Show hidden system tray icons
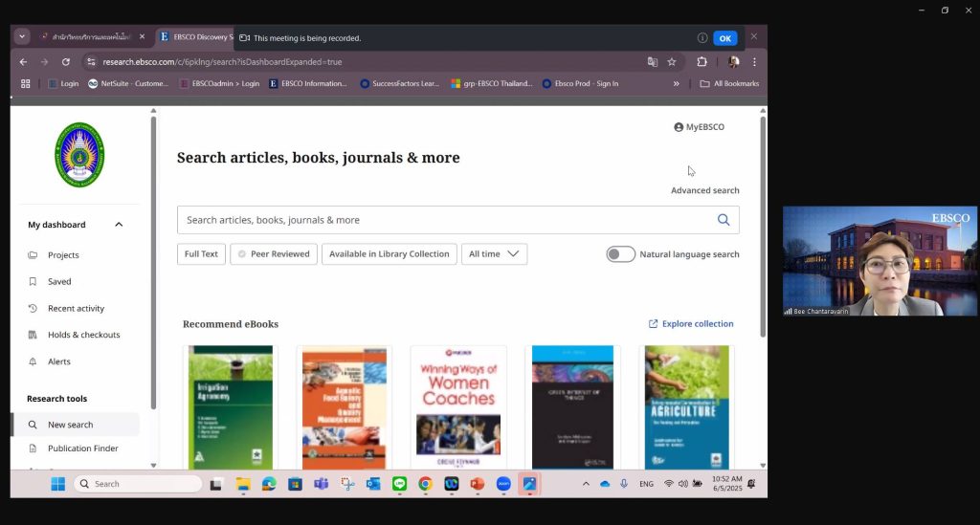 [586, 484]
